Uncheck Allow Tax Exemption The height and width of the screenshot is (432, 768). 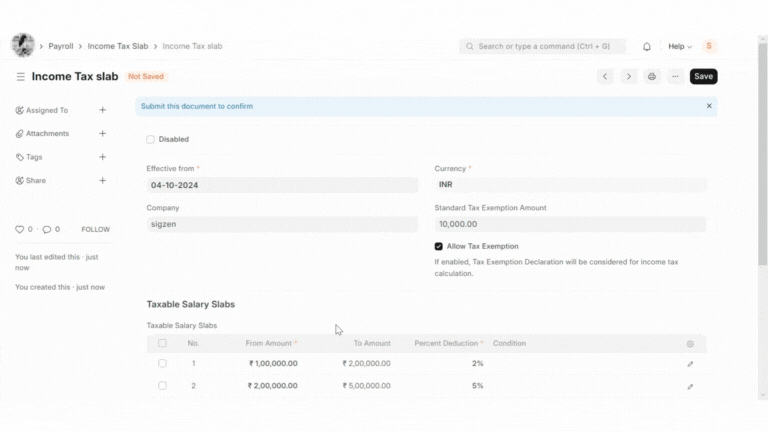pos(439,246)
